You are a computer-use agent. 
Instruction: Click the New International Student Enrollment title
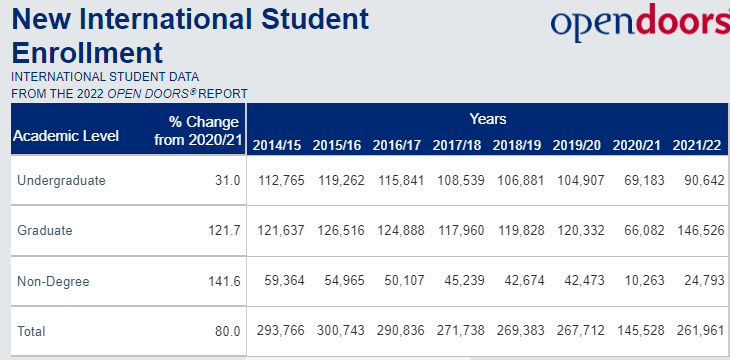tap(190, 35)
